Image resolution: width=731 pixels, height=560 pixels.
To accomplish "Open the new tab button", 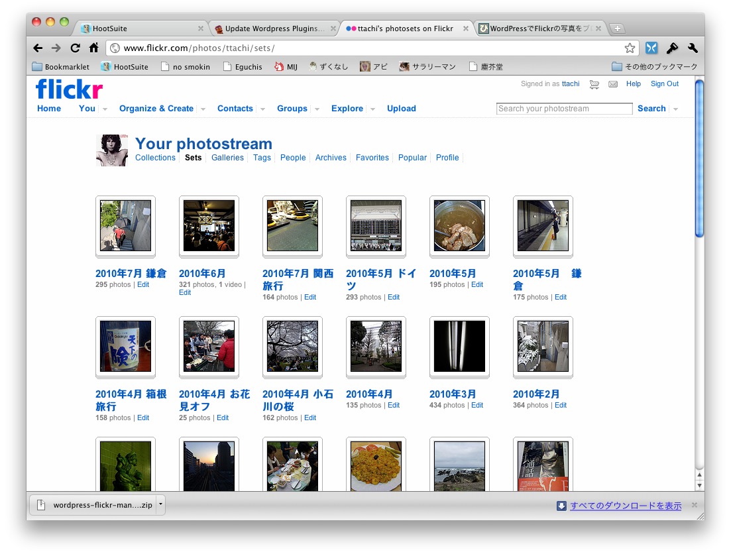I will pyautogui.click(x=617, y=28).
